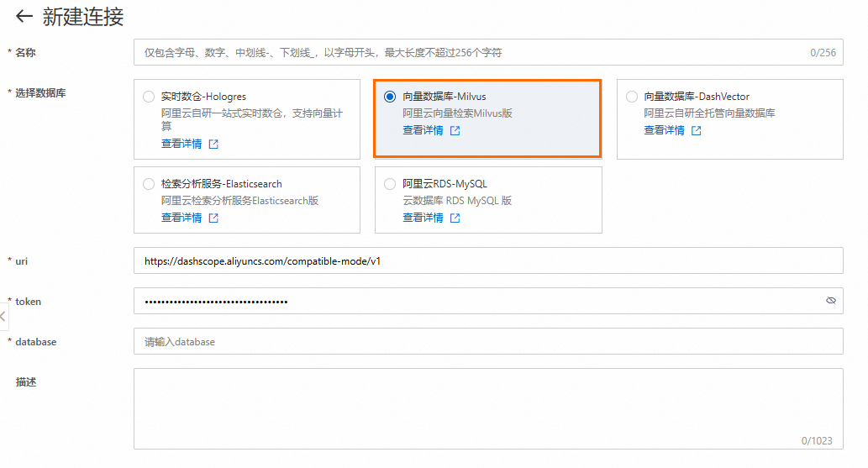Viewport: 868px width, 468px height.
Task: Open external link icon under Milvus
Action: 455,131
